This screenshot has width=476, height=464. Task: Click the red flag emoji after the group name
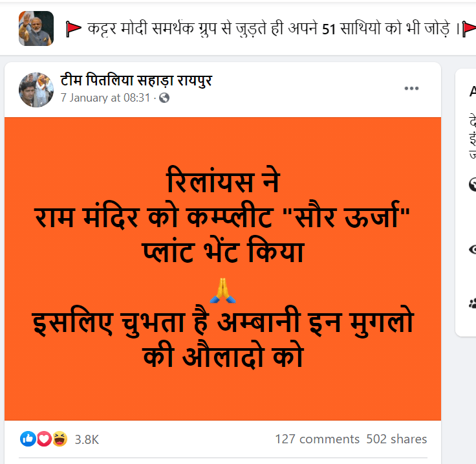click(x=469, y=29)
